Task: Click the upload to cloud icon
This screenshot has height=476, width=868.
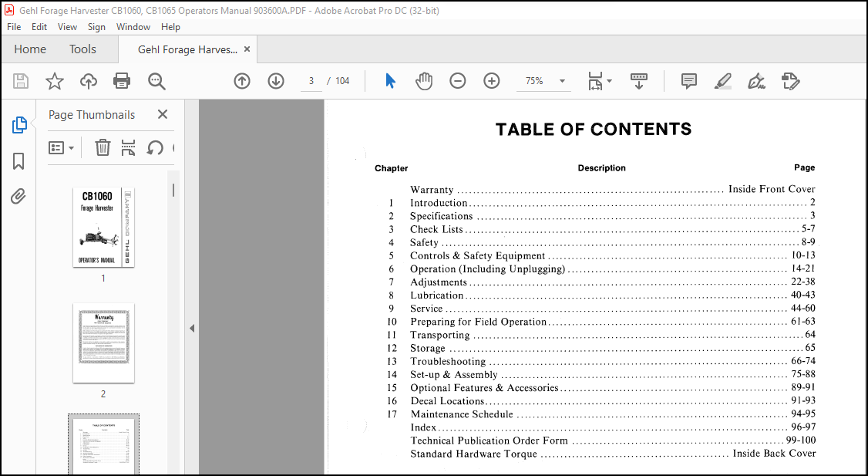Action: (88, 81)
